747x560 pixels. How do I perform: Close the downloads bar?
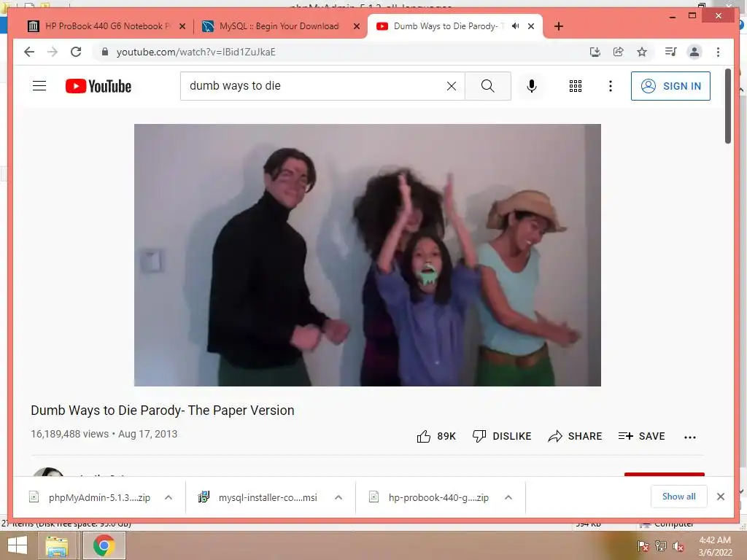click(x=720, y=497)
